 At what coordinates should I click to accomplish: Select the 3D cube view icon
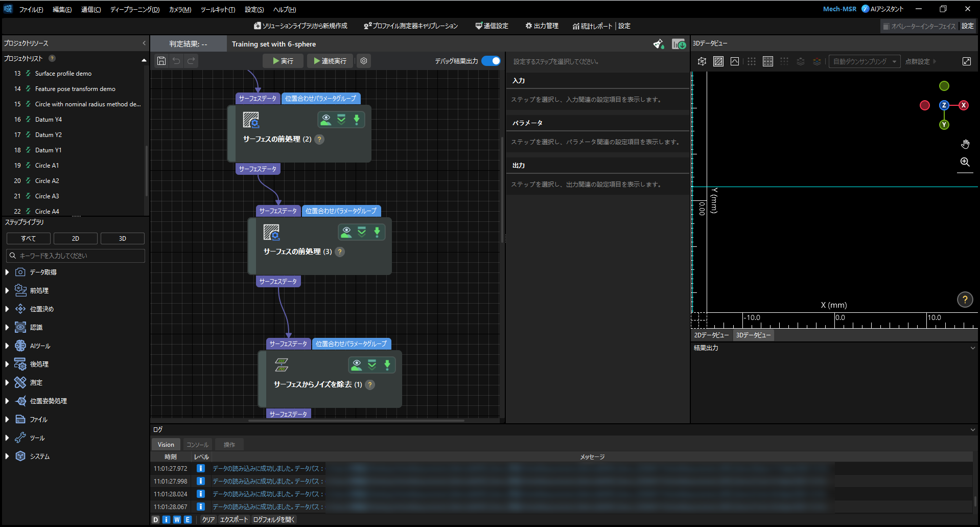pyautogui.click(x=702, y=61)
